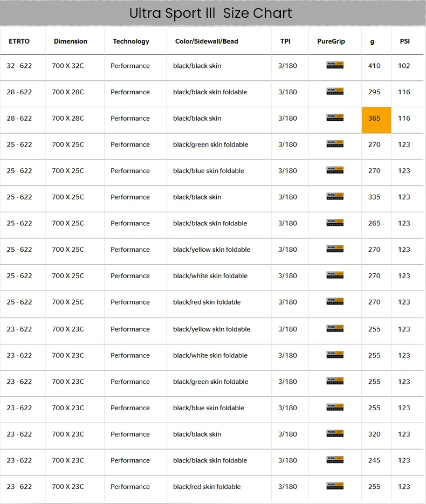Click the Color/Sidewall/Bead column header

point(207,41)
